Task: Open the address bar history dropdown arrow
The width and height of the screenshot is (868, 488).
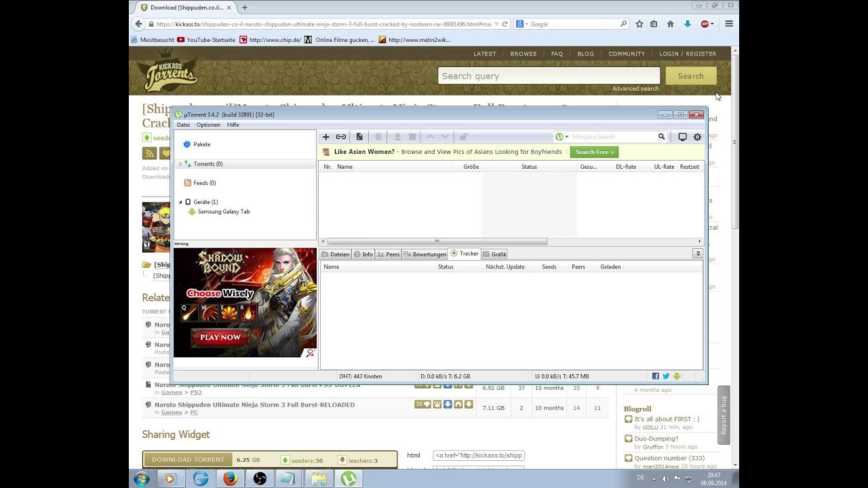Action: pos(496,24)
